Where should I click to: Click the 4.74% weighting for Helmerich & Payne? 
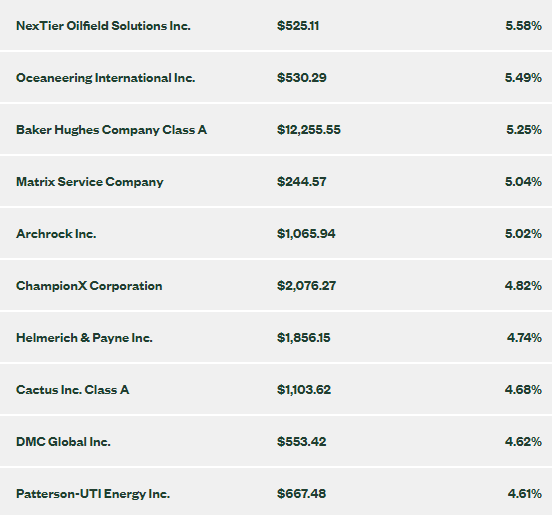tap(524, 338)
